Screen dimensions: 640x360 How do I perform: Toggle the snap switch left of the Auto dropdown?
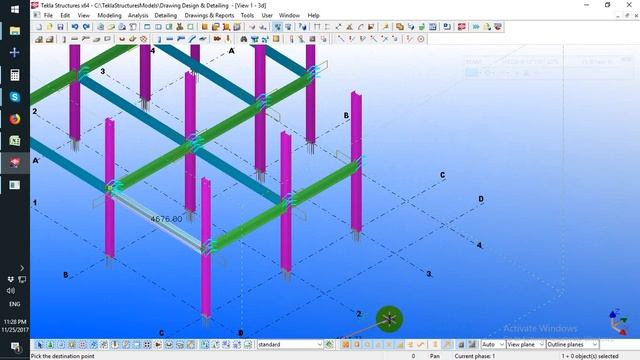point(472,345)
